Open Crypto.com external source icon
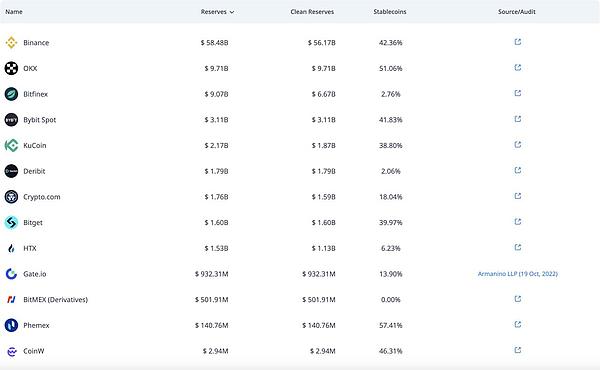The height and width of the screenshot is (370, 600). point(517,196)
